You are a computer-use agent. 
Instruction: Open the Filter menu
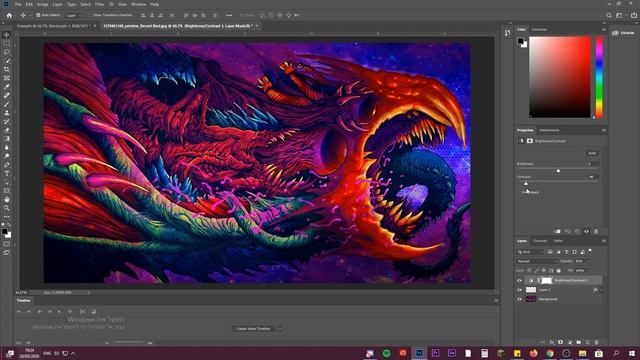100,4
